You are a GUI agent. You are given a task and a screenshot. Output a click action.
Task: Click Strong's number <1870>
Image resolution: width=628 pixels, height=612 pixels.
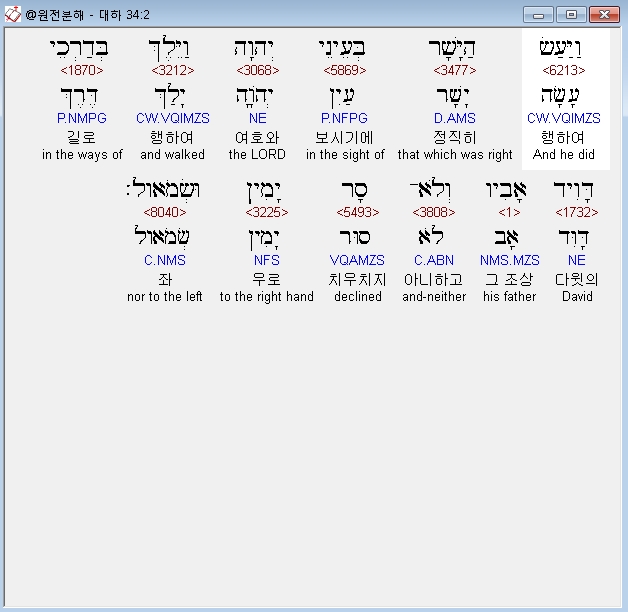(82, 70)
